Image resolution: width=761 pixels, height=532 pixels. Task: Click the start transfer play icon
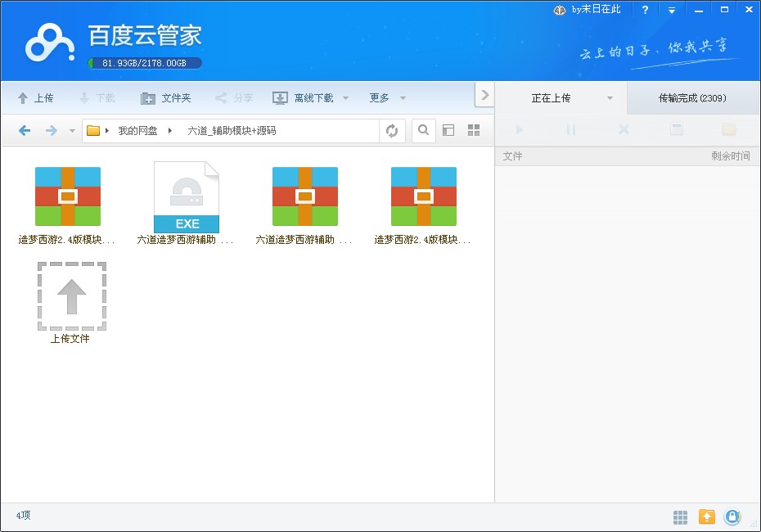(x=520, y=129)
